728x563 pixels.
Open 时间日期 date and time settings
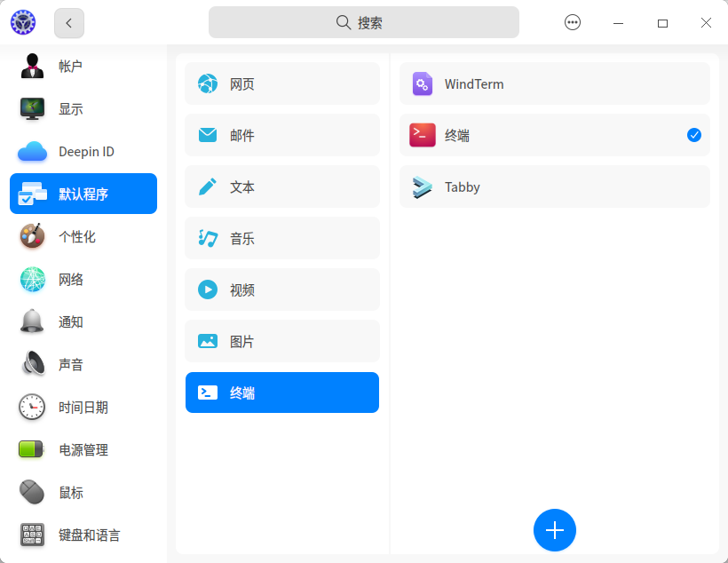[83, 408]
